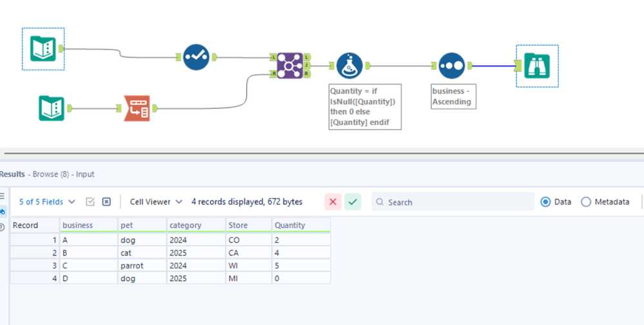Click the category cell 2025 in cat row
Viewport: 644px width, 325px height.
pos(197,253)
